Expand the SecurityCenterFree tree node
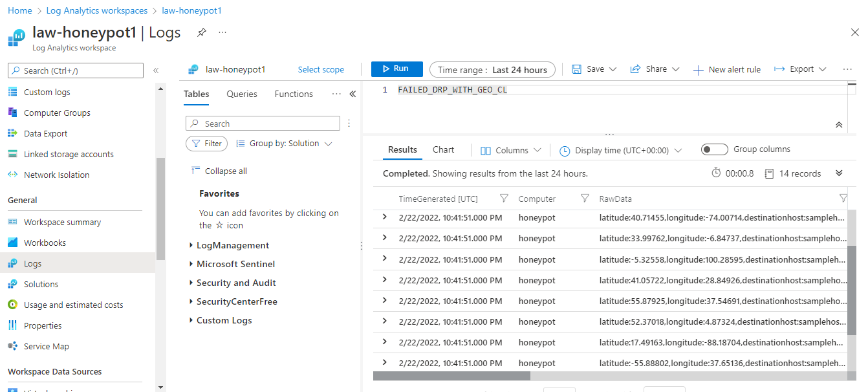The width and height of the screenshot is (868, 392). point(191,302)
